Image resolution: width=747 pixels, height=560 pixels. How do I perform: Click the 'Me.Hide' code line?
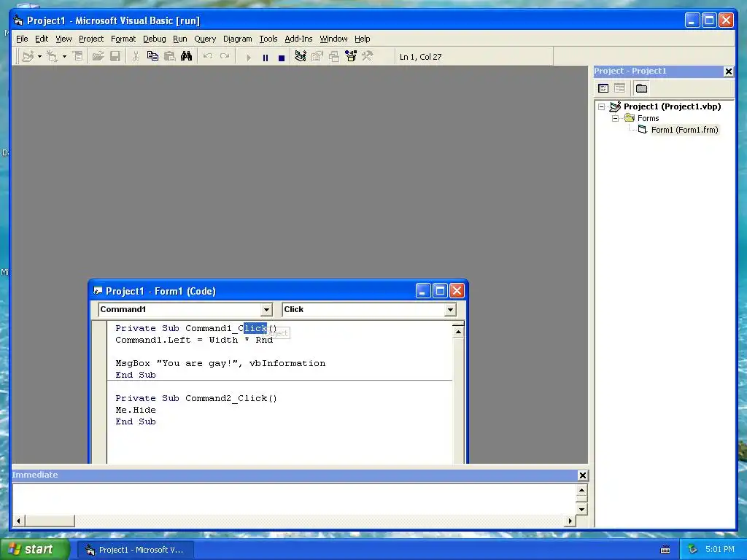click(135, 410)
